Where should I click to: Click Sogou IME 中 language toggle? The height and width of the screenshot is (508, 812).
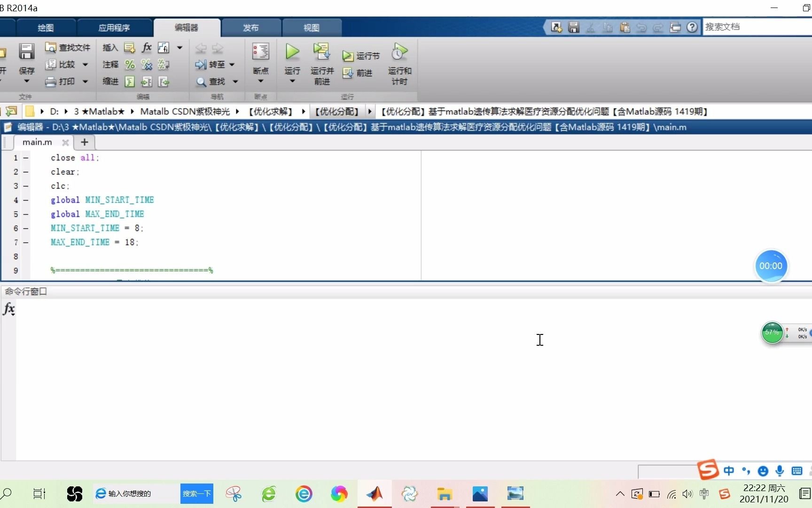click(x=729, y=471)
